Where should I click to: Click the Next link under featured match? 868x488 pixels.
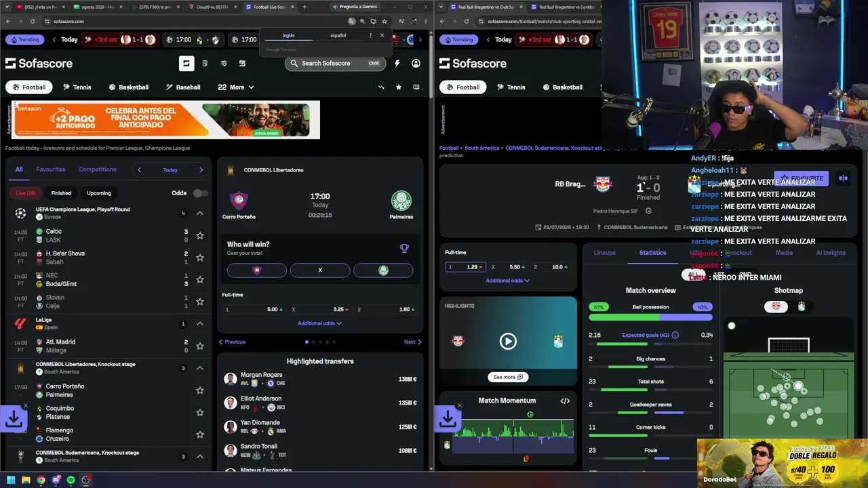pyautogui.click(x=413, y=342)
